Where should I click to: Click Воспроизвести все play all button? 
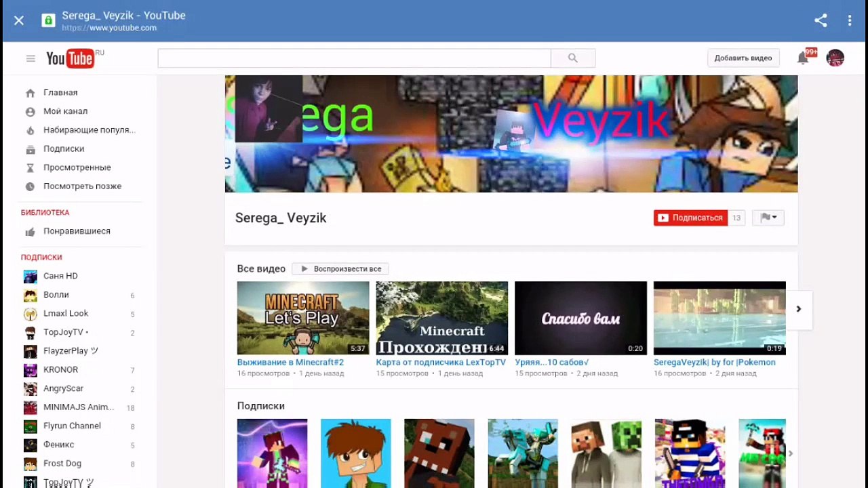340,269
